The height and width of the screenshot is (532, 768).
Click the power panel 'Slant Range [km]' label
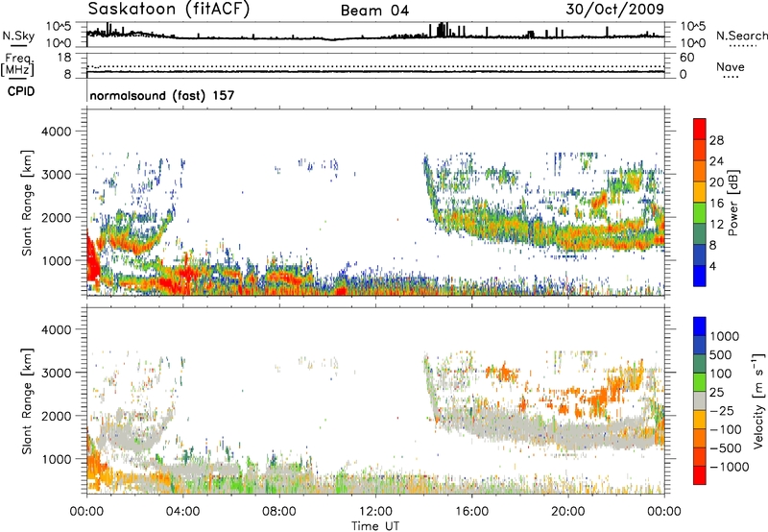tap(27, 203)
